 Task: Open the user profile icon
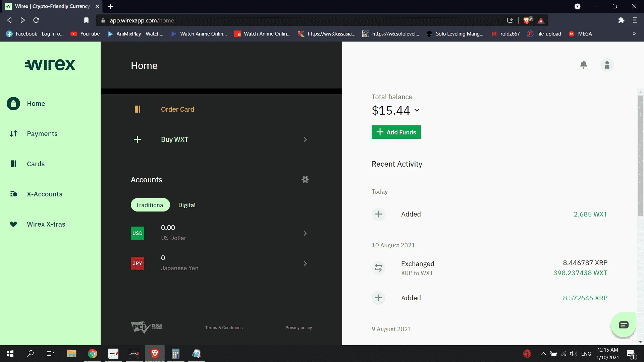[607, 65]
